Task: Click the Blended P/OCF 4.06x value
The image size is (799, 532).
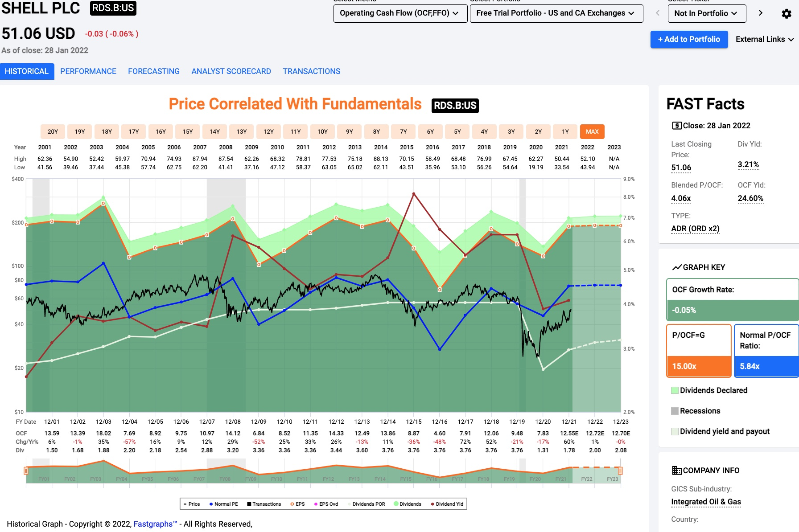Action: point(681,199)
